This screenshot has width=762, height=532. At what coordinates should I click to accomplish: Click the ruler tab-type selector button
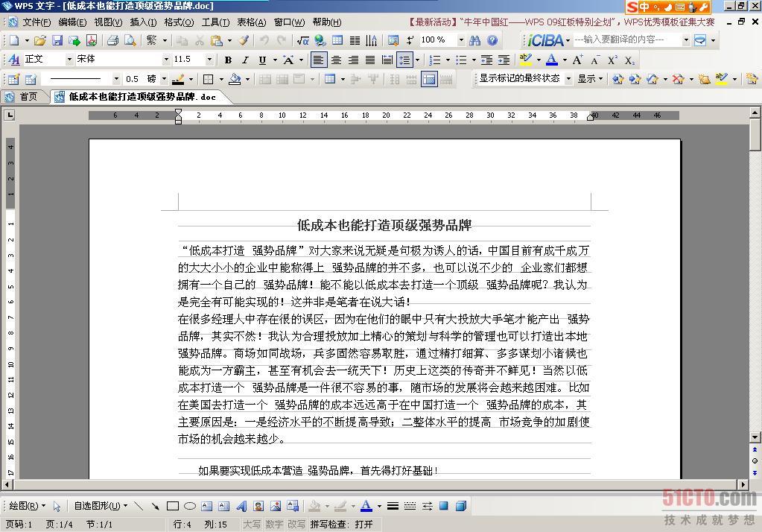coord(9,115)
